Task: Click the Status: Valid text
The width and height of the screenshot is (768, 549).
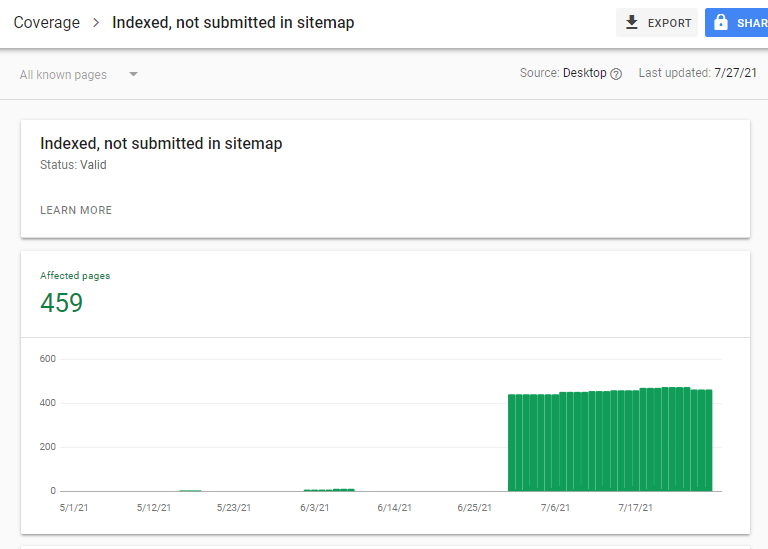Action: [x=73, y=165]
